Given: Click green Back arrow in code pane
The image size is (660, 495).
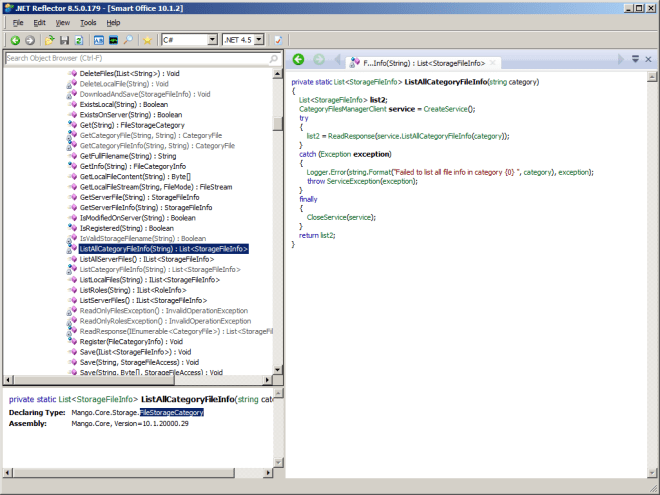Looking at the screenshot, I should (x=298, y=60).
